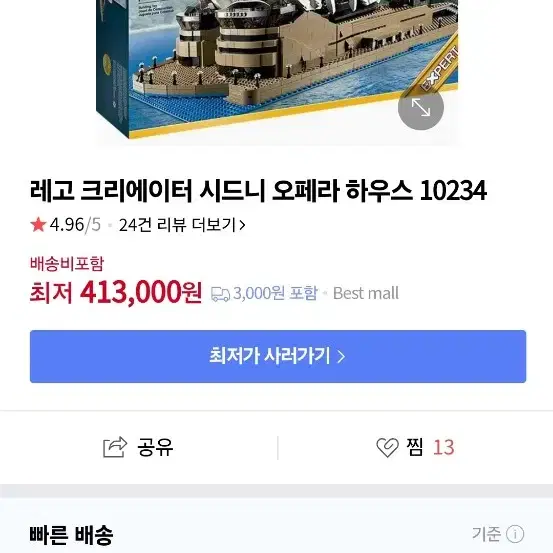Click the arrow inside 최저가 사러가기 button

341,357
